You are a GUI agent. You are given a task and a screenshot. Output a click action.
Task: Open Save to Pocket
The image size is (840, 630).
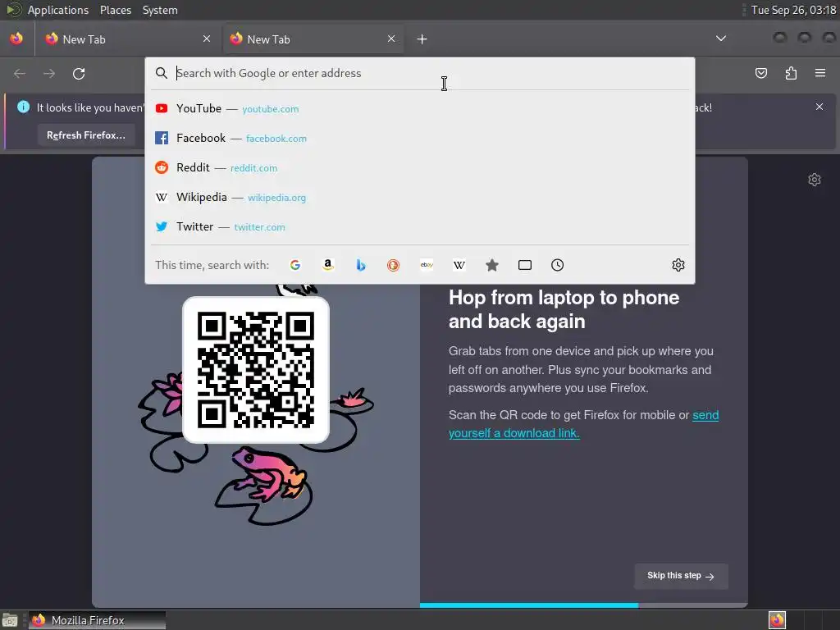[761, 73]
